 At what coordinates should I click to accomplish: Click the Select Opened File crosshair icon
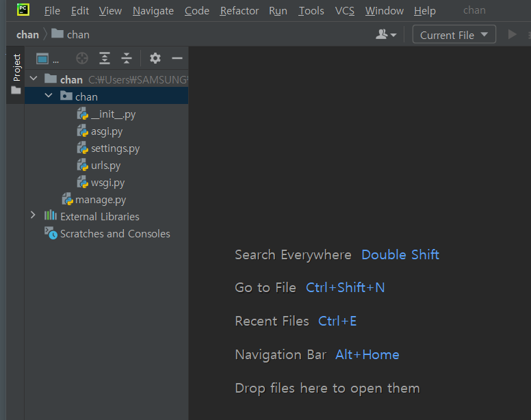(82, 58)
